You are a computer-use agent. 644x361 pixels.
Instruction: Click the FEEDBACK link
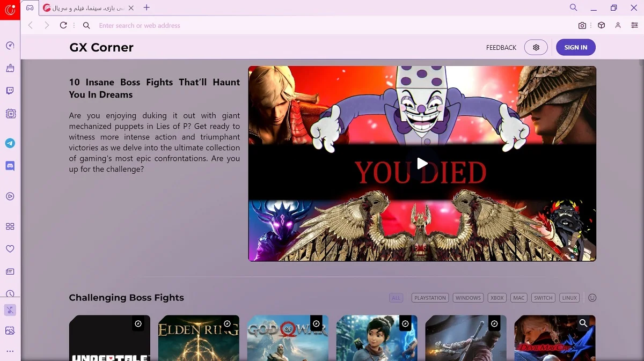501,48
